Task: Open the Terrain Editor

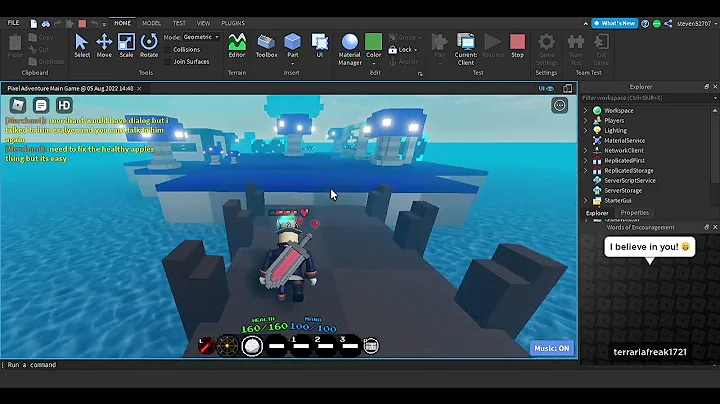Action: (x=237, y=45)
